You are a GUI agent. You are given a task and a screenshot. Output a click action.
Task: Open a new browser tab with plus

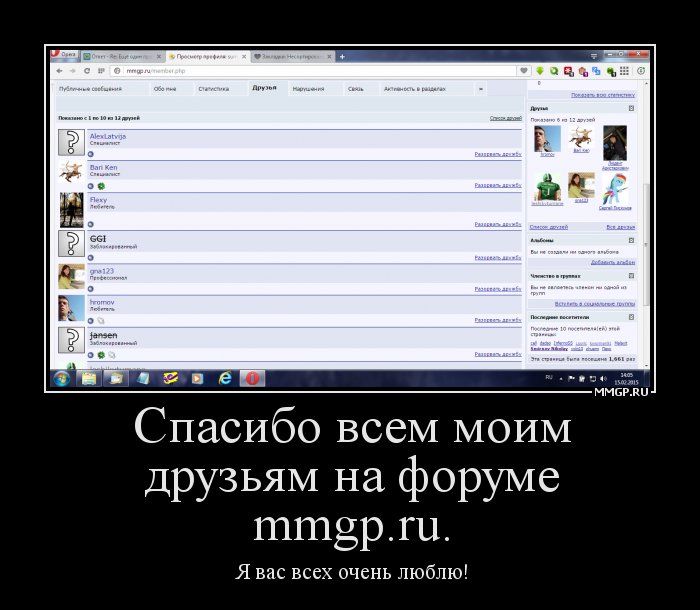click(x=342, y=57)
